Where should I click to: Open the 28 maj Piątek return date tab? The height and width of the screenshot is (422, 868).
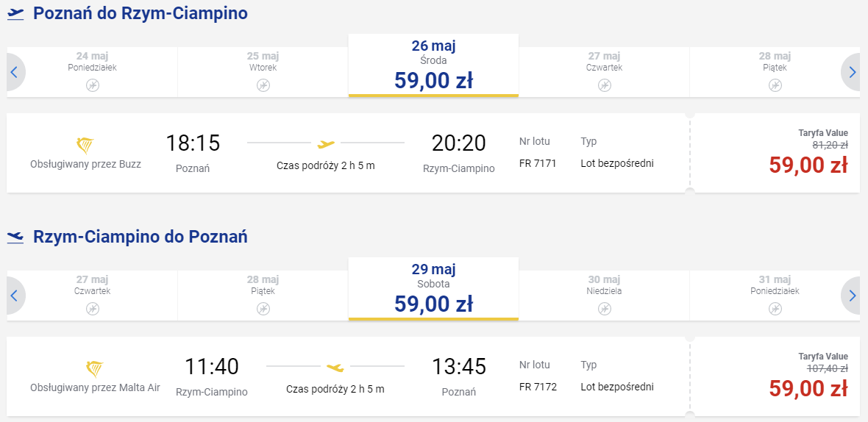[263, 296]
